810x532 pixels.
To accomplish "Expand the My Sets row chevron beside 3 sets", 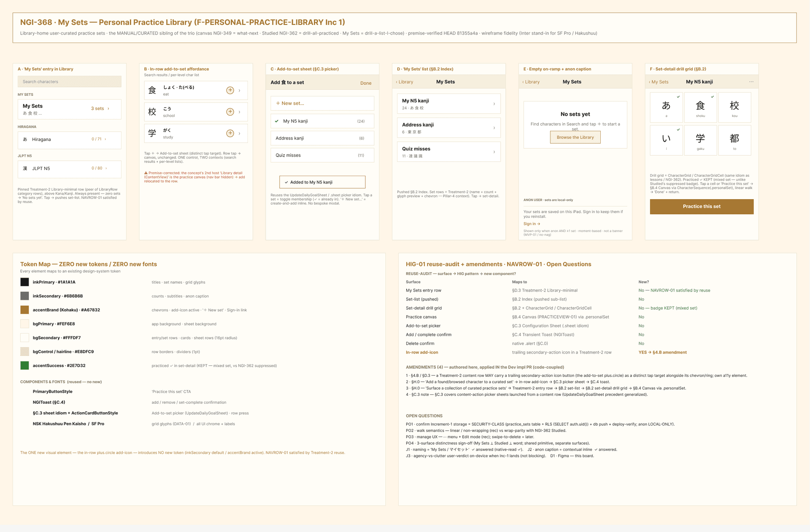I will pos(108,109).
